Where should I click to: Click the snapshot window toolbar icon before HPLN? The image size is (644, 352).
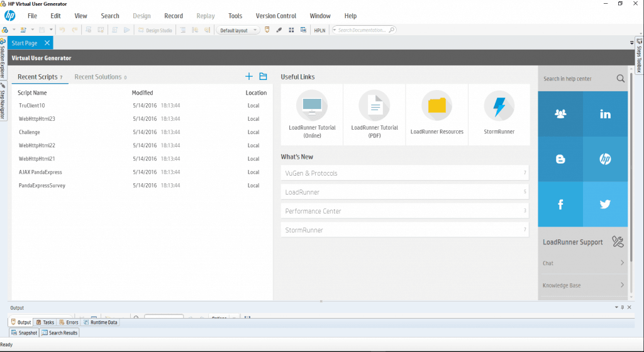(303, 30)
